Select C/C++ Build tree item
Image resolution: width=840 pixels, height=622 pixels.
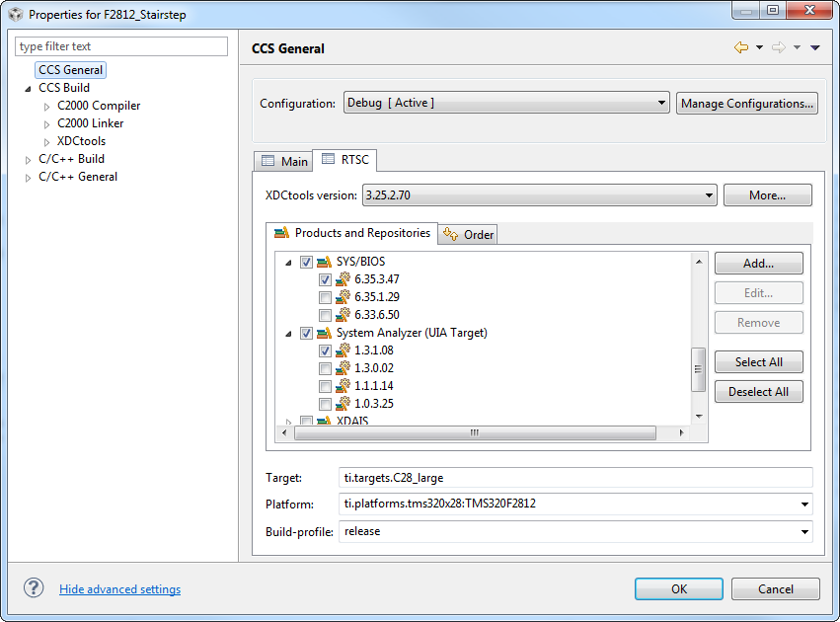71,159
